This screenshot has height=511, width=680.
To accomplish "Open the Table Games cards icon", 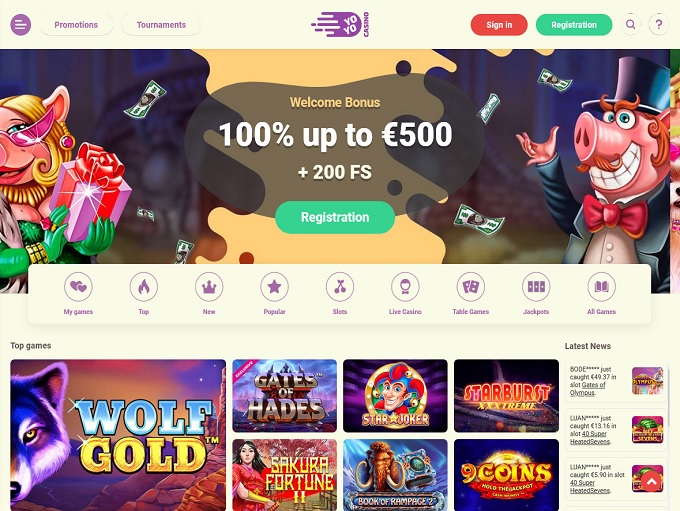I will pyautogui.click(x=471, y=286).
